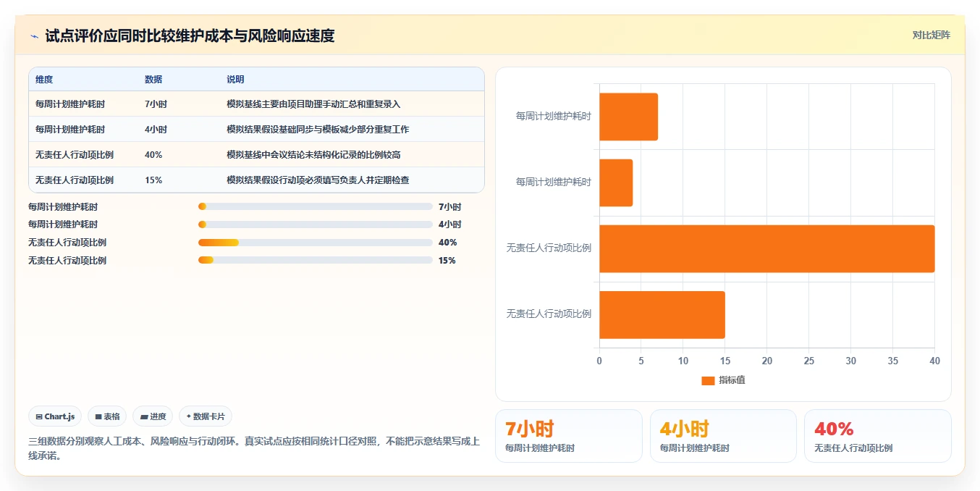The width and height of the screenshot is (980, 491).
Task: Click the progress bar labeled 7小时
Action: (x=315, y=206)
